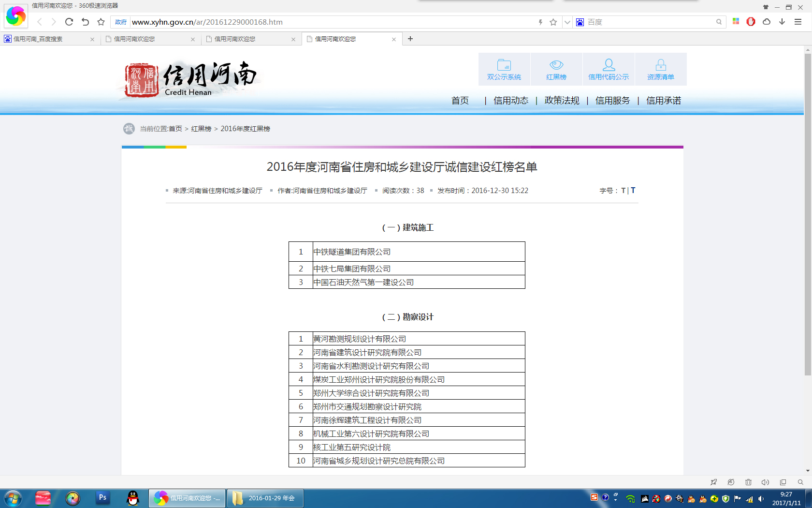Close the 信用河南_百度搜索 tab

point(92,40)
